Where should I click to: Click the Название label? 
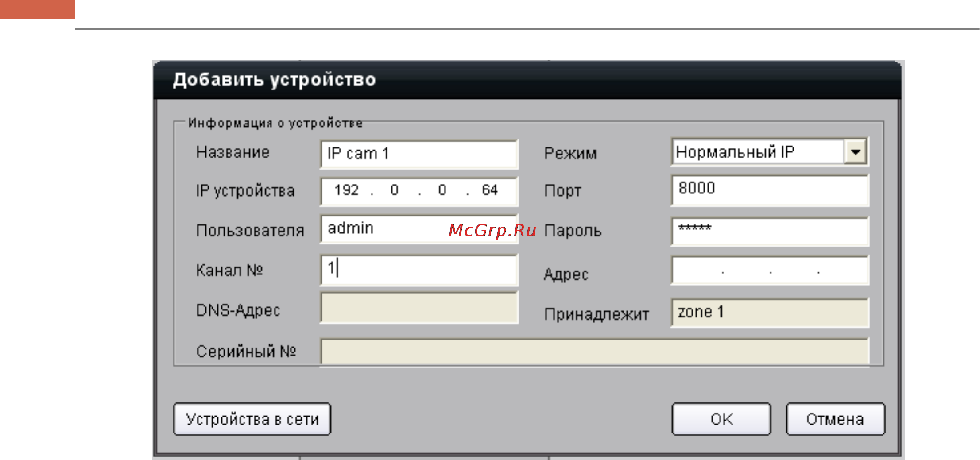click(x=232, y=152)
